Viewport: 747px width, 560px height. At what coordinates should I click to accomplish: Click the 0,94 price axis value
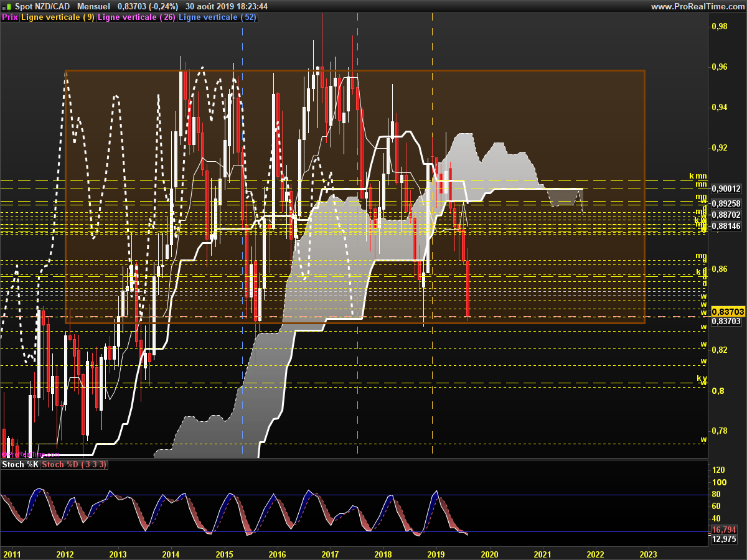pyautogui.click(x=719, y=107)
